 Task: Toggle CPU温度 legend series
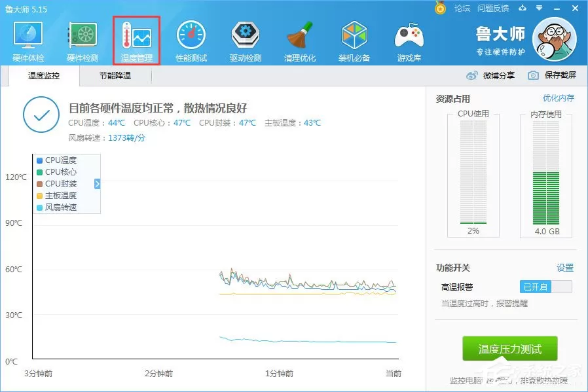(x=56, y=160)
